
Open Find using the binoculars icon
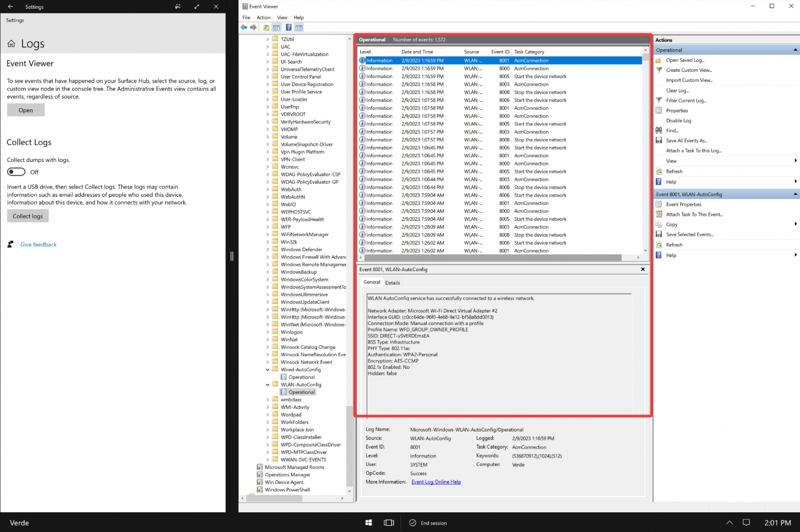(658, 130)
